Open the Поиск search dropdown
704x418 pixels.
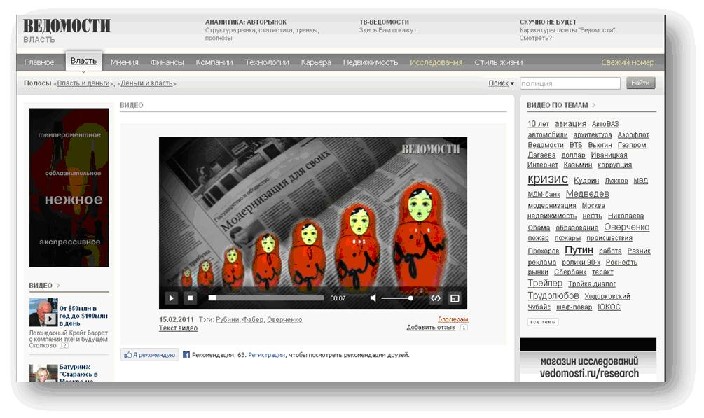[501, 83]
